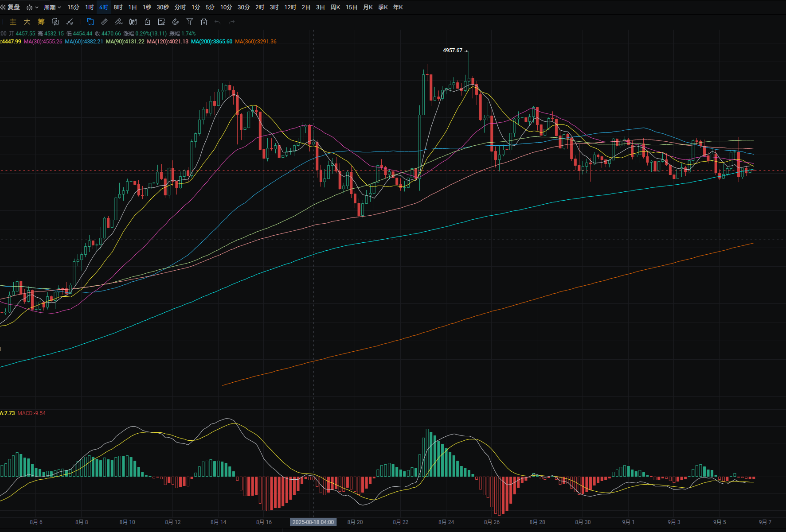Open the candlestick comparison tool
Image resolution: width=786 pixels, height=532 pixels.
point(133,22)
